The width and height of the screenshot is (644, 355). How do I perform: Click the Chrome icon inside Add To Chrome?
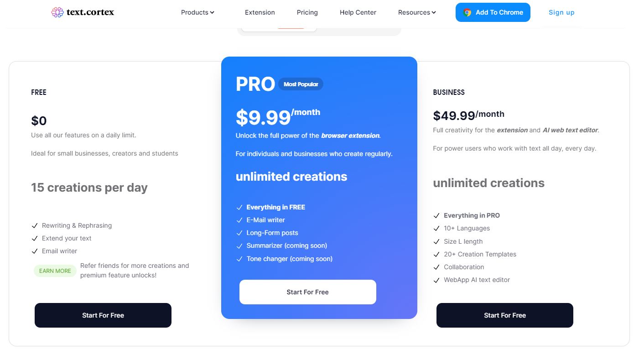pyautogui.click(x=467, y=12)
